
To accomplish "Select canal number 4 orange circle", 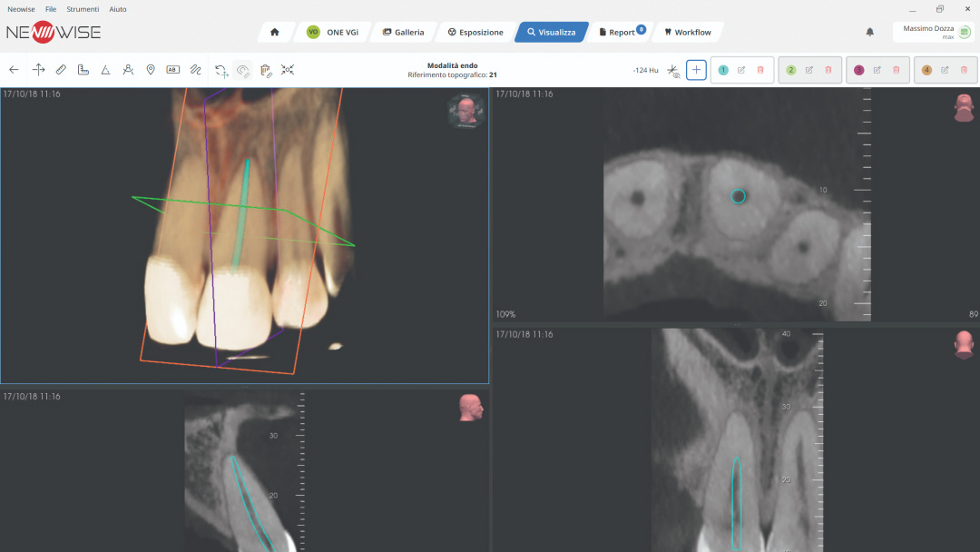I will pyautogui.click(x=926, y=70).
